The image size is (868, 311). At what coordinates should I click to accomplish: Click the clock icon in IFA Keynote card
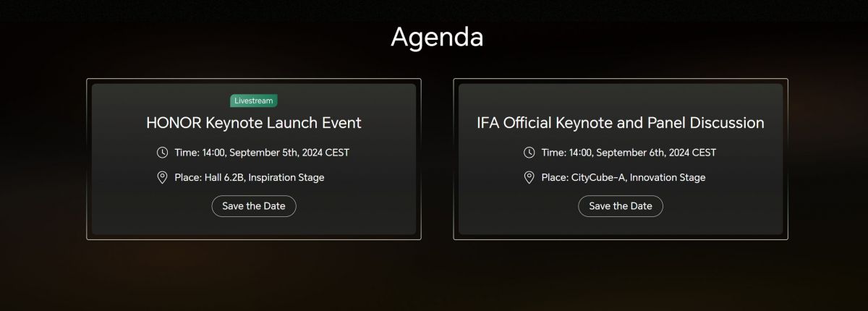529,153
